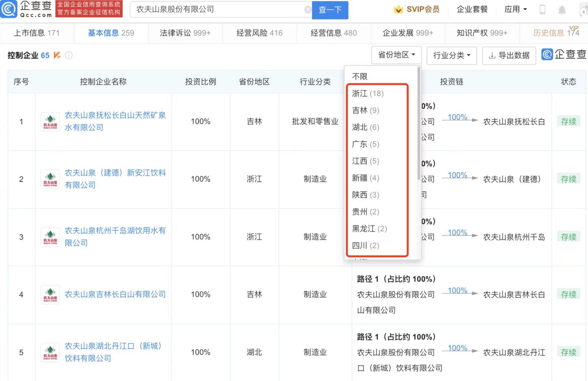Open the SVIP会员 link
This screenshot has width=588, height=381.
click(423, 9)
